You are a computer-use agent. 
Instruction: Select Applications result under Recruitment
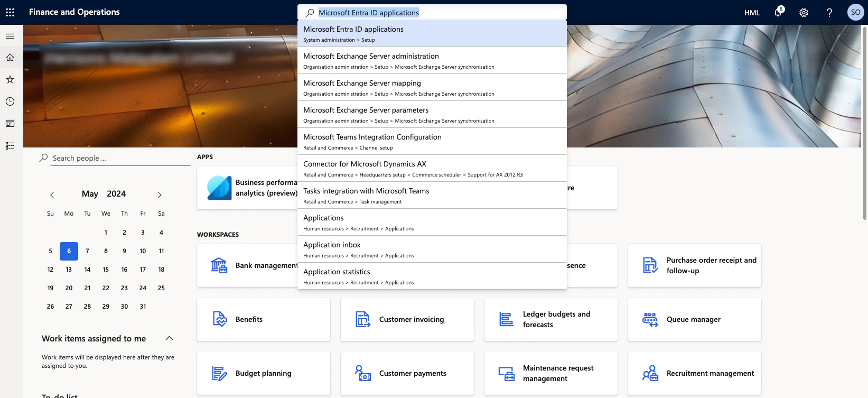coord(432,223)
